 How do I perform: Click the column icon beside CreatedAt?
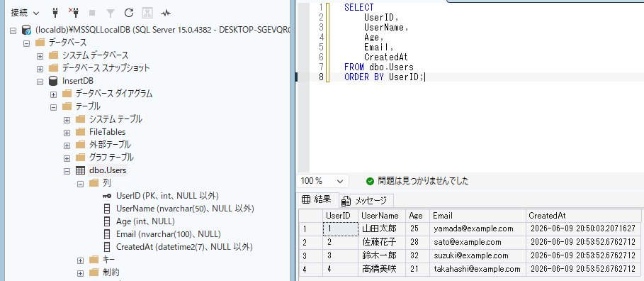coord(107,247)
